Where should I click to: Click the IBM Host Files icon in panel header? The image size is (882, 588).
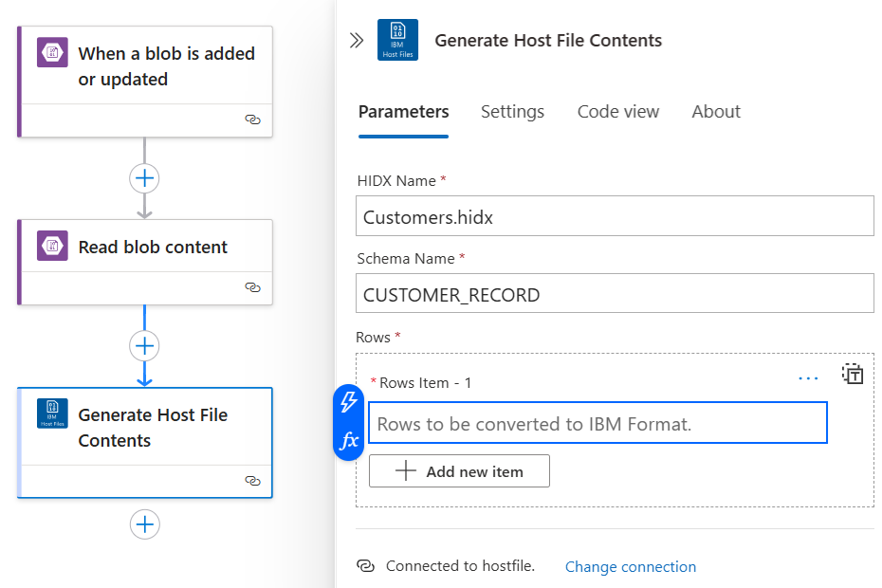pyautogui.click(x=397, y=41)
